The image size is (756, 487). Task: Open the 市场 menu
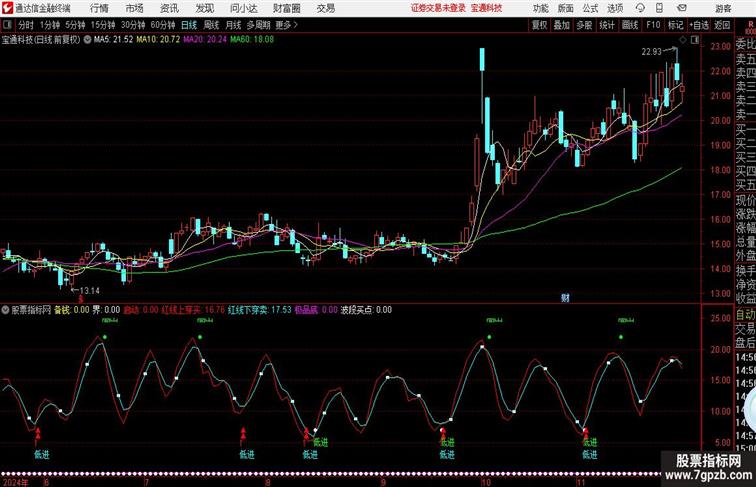(134, 8)
